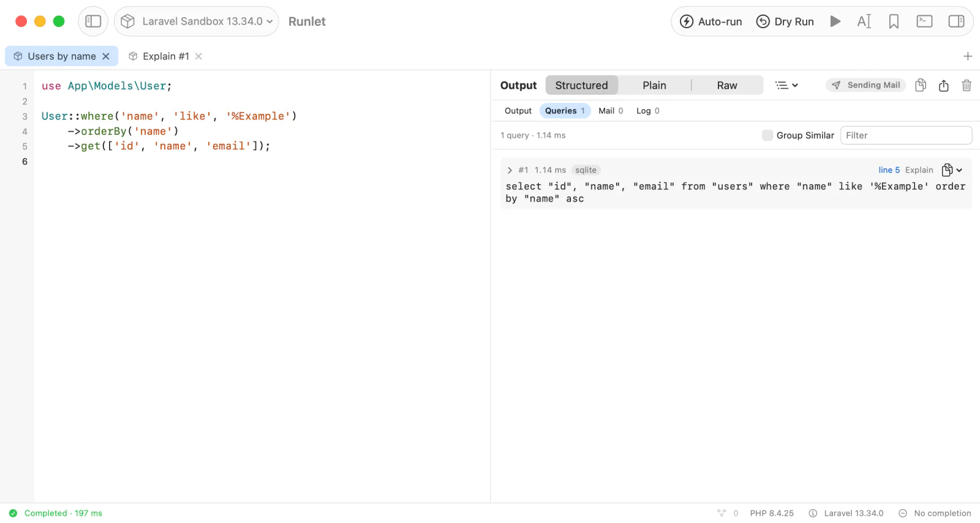Click Explain on query #1
This screenshot has width=980, height=523.
tap(919, 170)
